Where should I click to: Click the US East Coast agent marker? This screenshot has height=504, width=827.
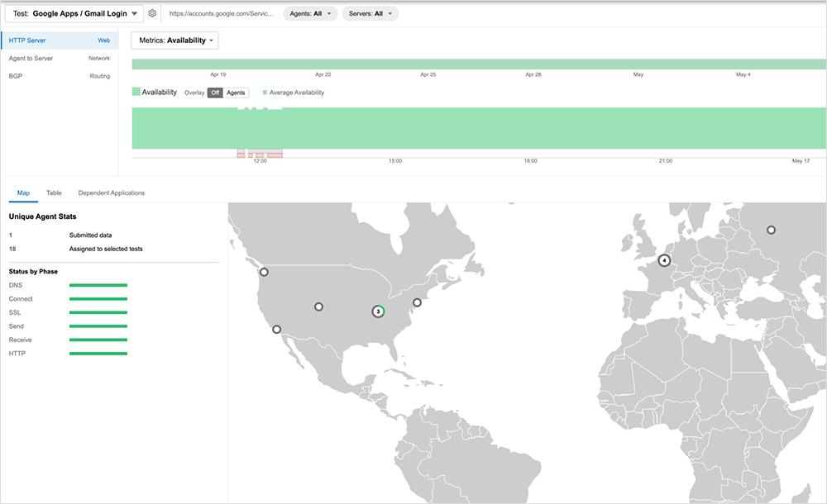(x=417, y=302)
